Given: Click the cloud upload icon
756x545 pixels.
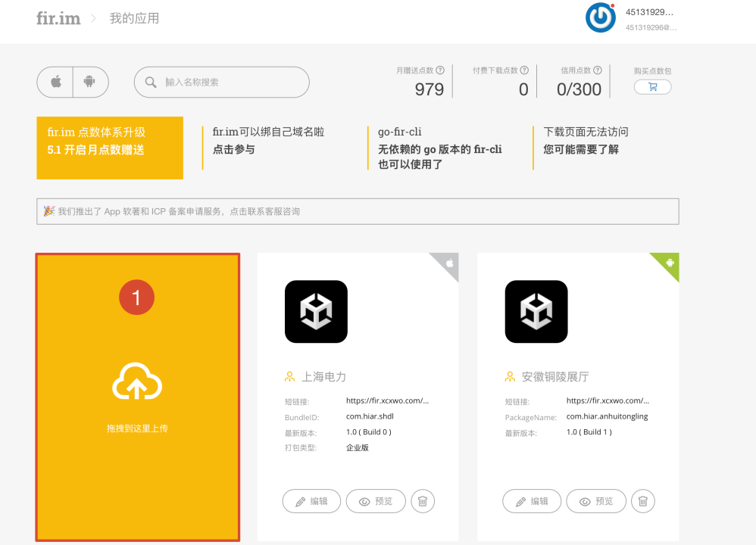Looking at the screenshot, I should pos(137,381).
